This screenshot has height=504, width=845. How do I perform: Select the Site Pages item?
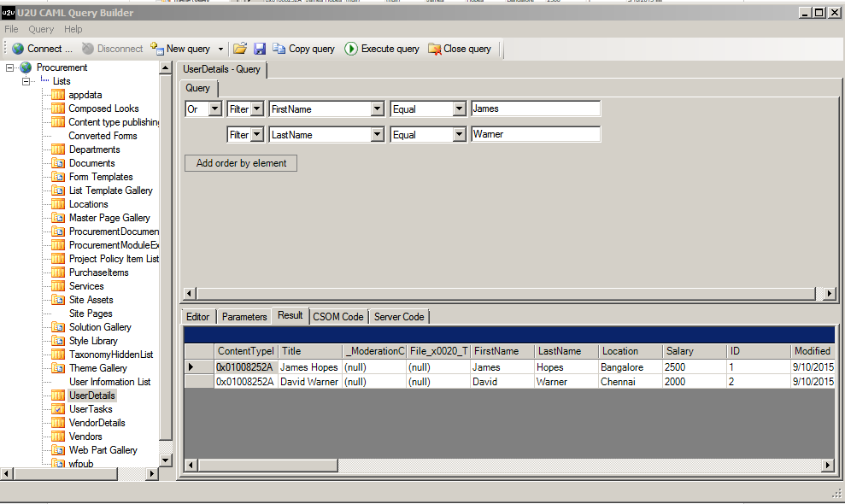point(91,314)
